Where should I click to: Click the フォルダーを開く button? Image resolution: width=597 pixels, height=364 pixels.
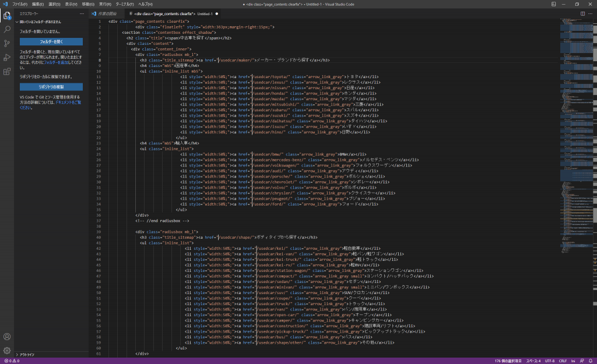(51, 41)
